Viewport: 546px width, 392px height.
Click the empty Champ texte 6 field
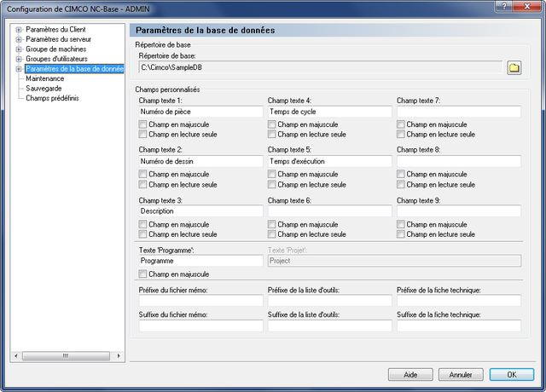coord(330,211)
